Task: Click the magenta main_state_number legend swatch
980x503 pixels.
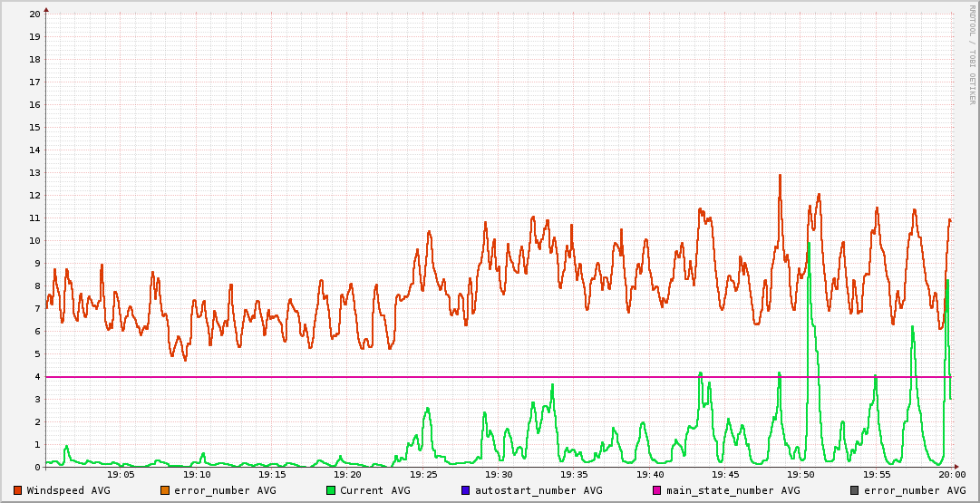Action: (657, 490)
